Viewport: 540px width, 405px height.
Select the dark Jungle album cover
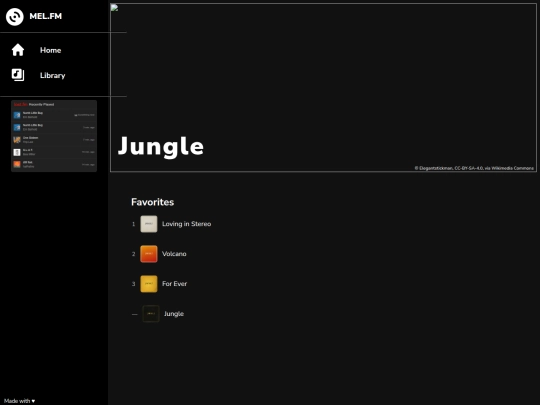point(151,314)
